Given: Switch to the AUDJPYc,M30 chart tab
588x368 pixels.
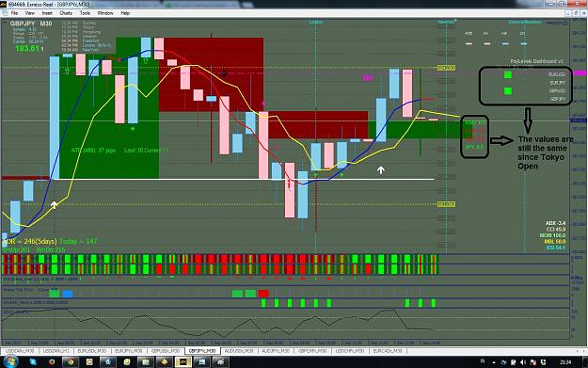Looking at the screenshot, I should 276,351.
